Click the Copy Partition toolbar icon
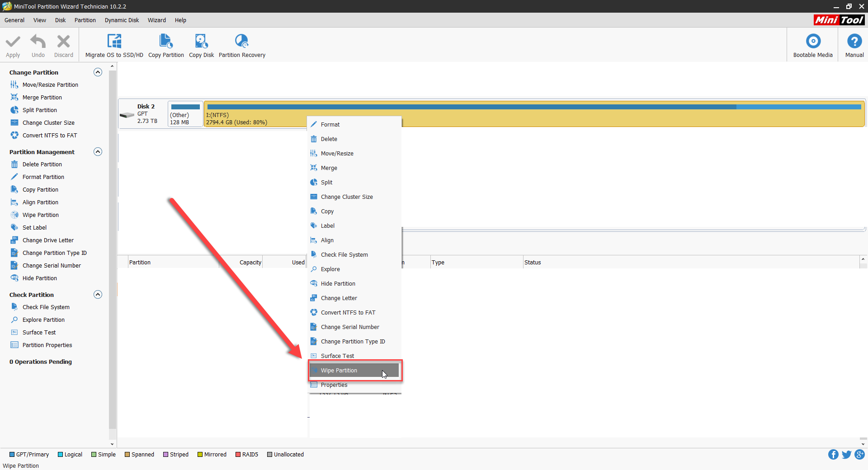 166,42
